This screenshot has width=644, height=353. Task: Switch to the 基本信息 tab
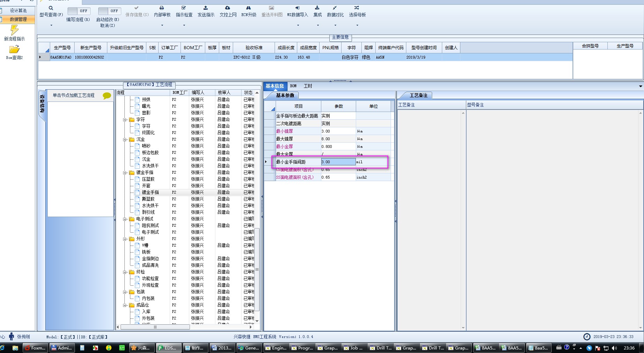(275, 86)
